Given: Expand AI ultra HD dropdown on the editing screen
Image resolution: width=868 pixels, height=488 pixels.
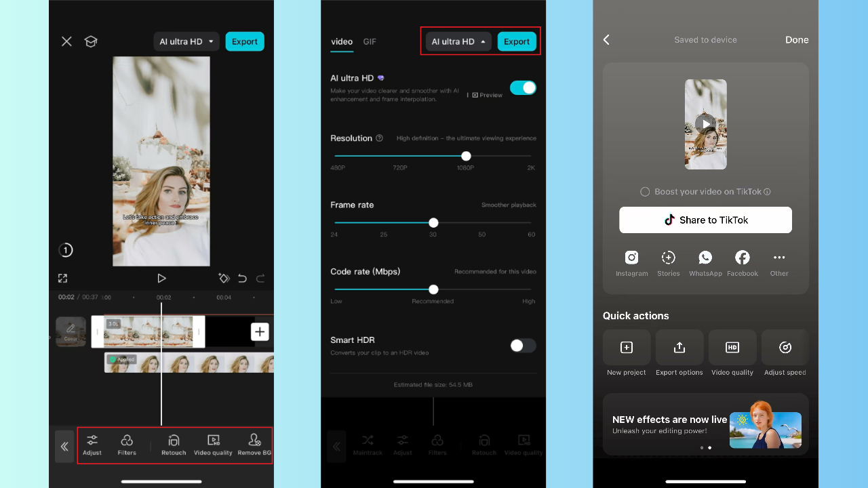Looking at the screenshot, I should pyautogui.click(x=186, y=41).
